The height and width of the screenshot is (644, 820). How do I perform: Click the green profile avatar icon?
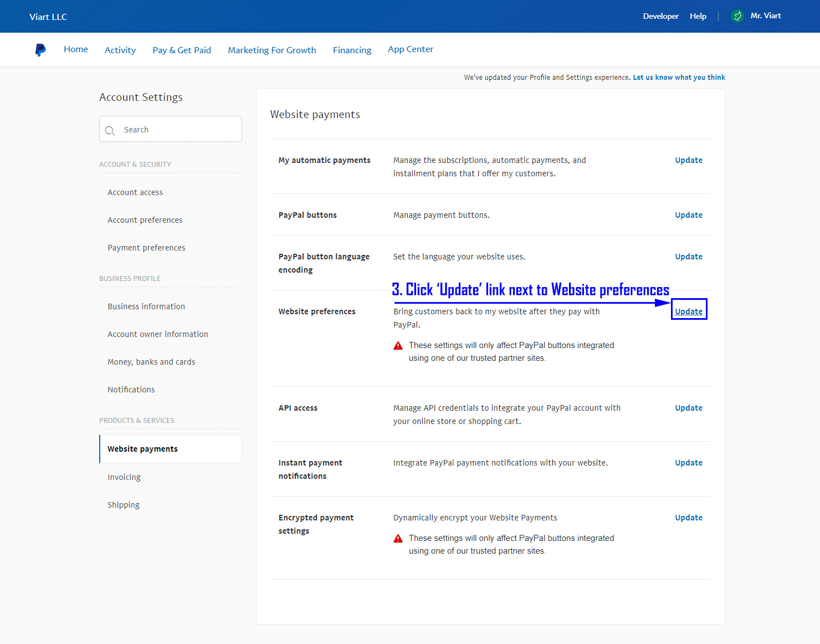click(x=737, y=16)
